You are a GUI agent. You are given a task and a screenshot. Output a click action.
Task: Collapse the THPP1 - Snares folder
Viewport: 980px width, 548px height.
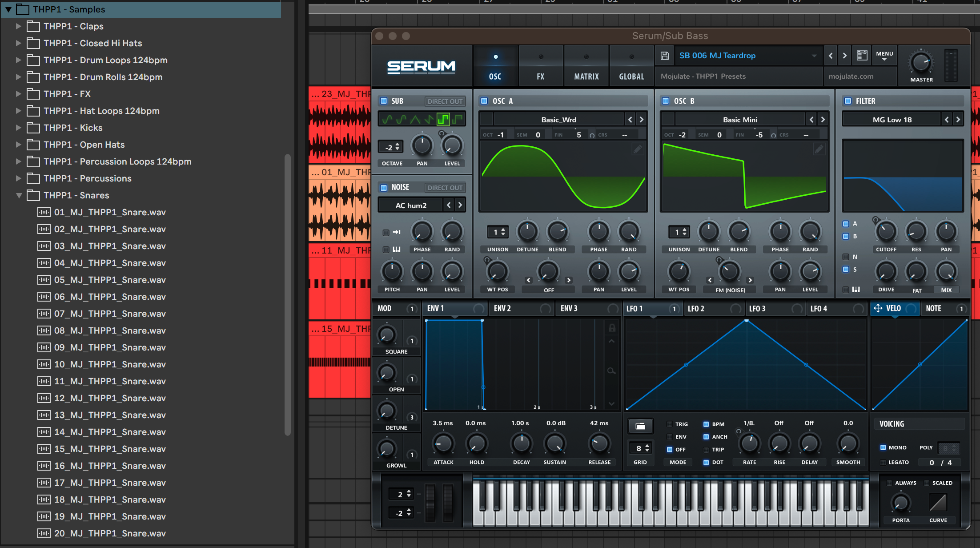[19, 195]
